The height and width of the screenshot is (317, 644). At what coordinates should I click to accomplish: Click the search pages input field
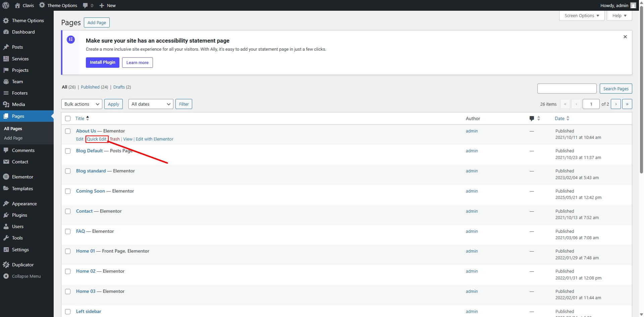tap(567, 89)
